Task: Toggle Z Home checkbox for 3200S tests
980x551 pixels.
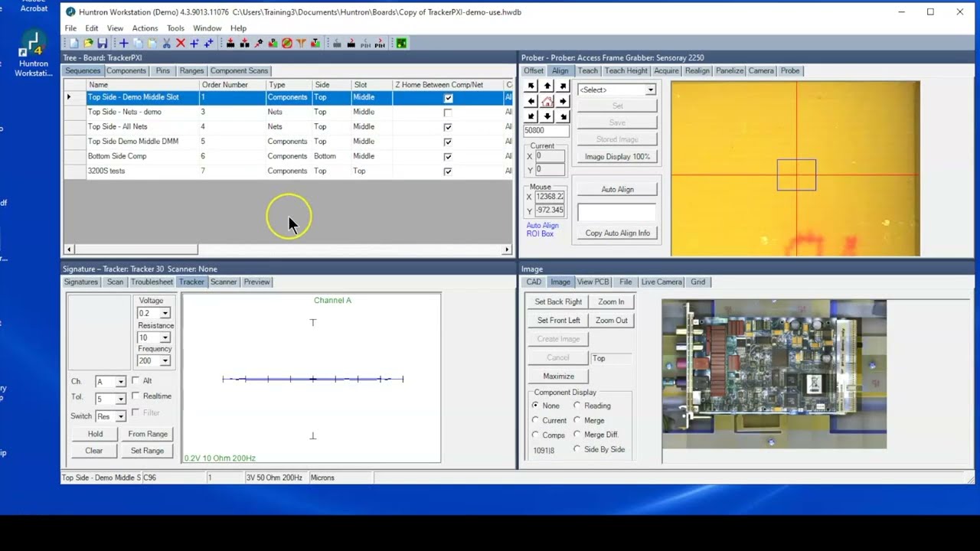Action: (x=448, y=171)
